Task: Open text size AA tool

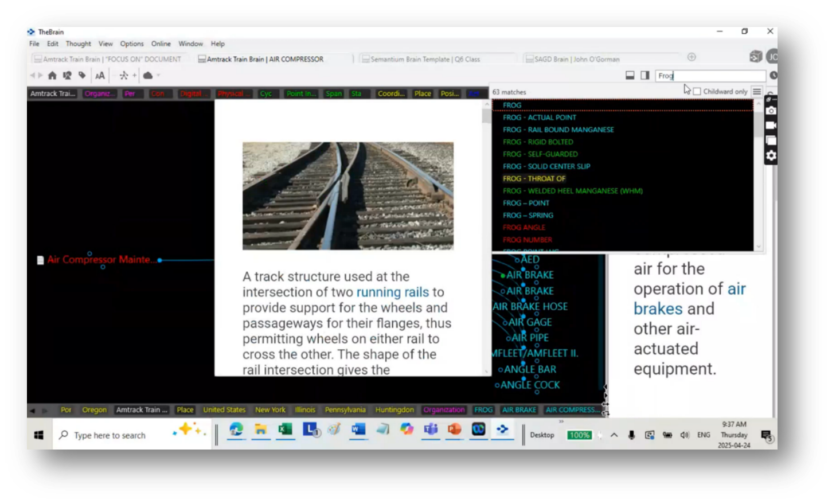Action: coord(100,75)
